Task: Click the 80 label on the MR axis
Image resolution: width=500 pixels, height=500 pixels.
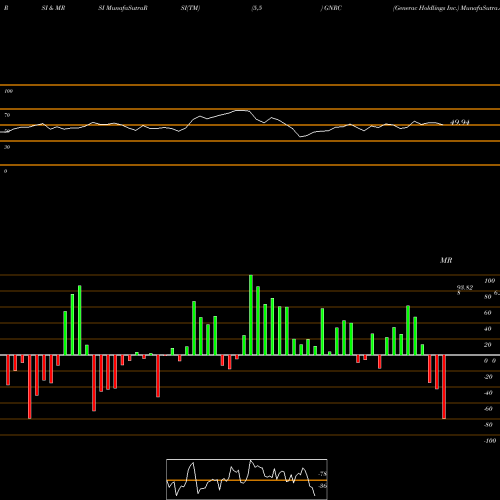Action: point(488,297)
